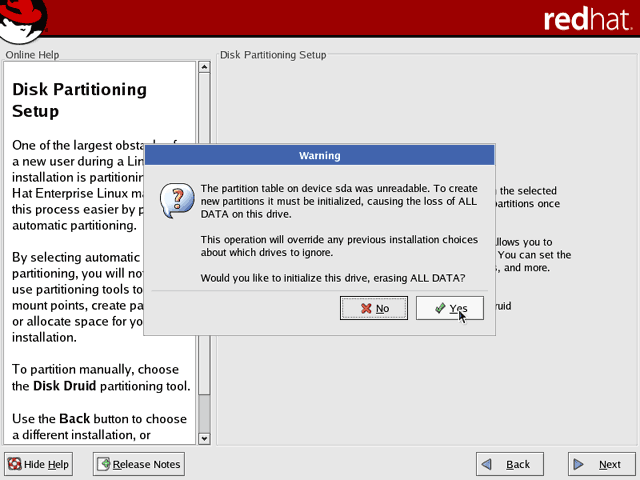Proceed with the Next button
Image resolution: width=640 pixels, height=480 pixels.
(602, 464)
